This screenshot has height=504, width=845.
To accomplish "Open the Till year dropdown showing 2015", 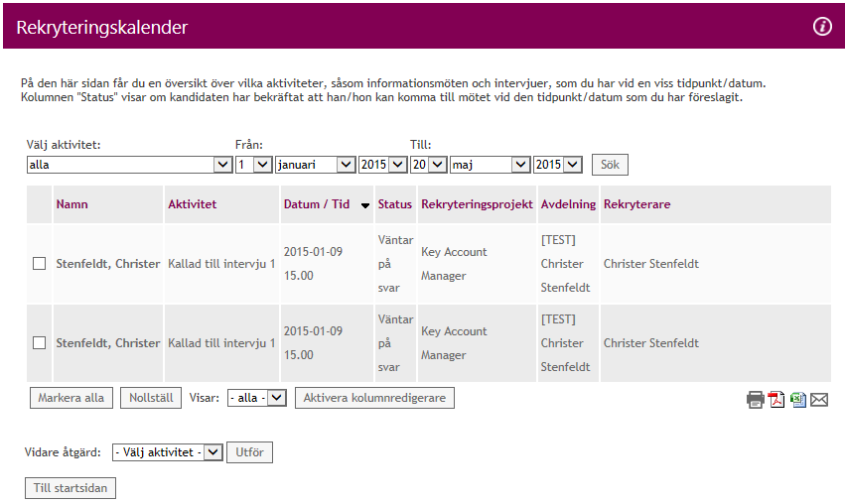I will click(558, 165).
